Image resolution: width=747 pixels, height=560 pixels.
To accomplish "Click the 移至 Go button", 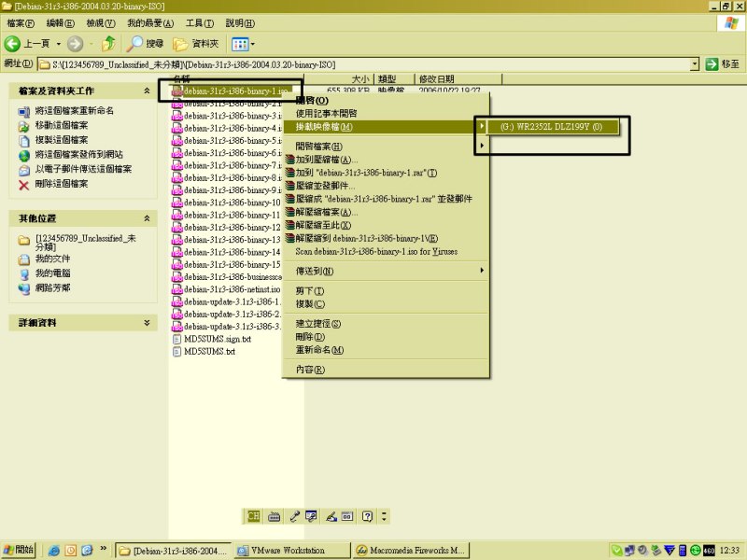I will click(723, 64).
